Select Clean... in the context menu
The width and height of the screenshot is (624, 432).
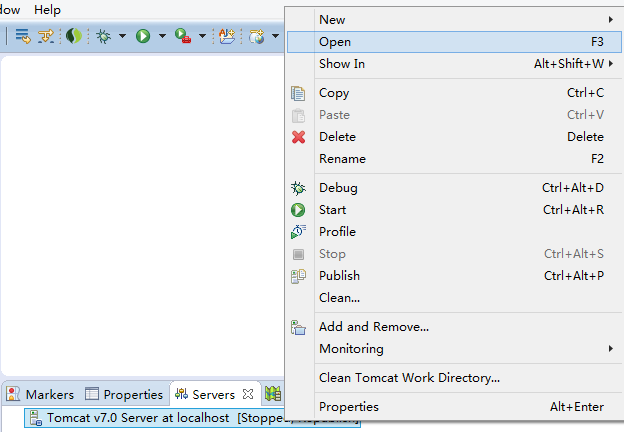point(454,298)
